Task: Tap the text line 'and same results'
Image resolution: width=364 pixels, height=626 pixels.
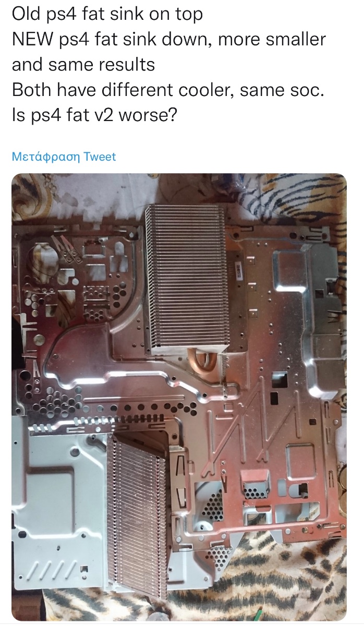Action: point(83,64)
